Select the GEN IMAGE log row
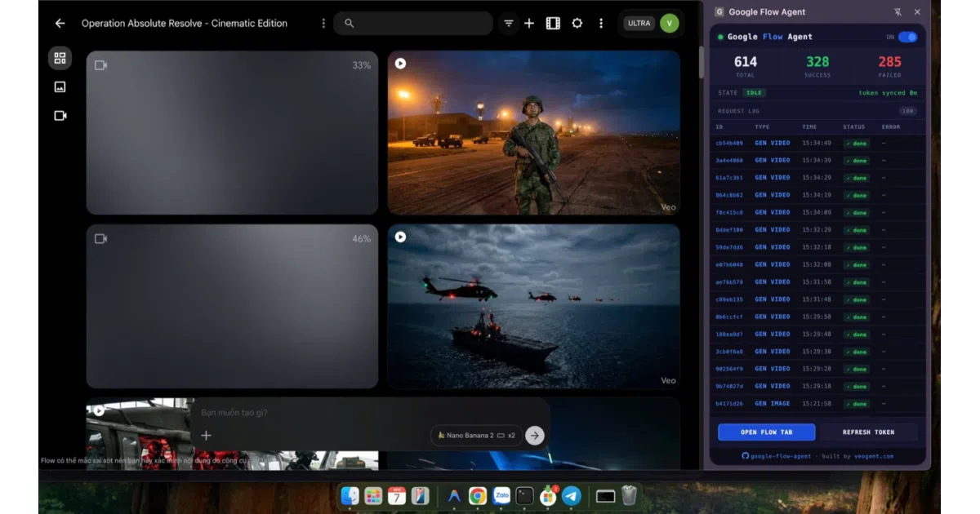 [817, 404]
